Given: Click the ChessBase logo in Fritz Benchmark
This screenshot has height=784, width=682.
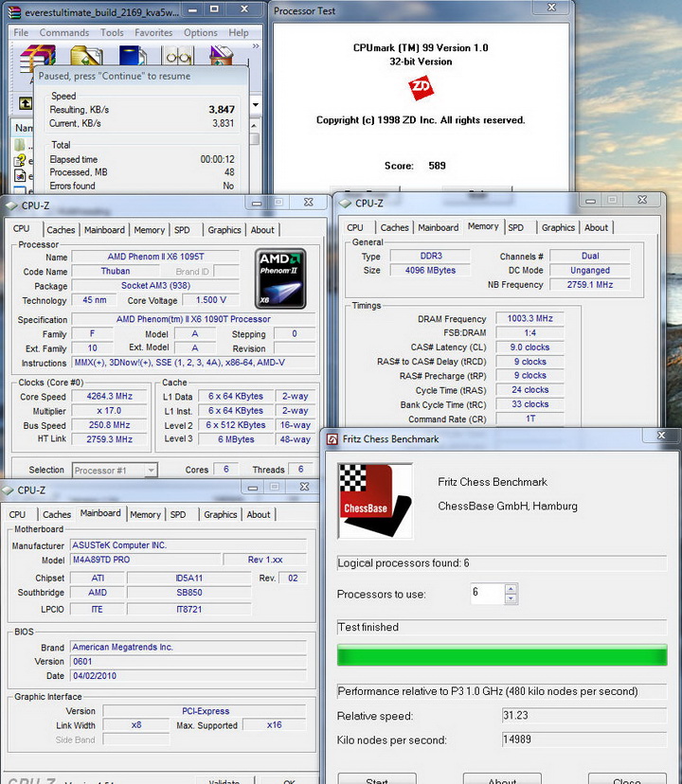Looking at the screenshot, I should coord(375,501).
